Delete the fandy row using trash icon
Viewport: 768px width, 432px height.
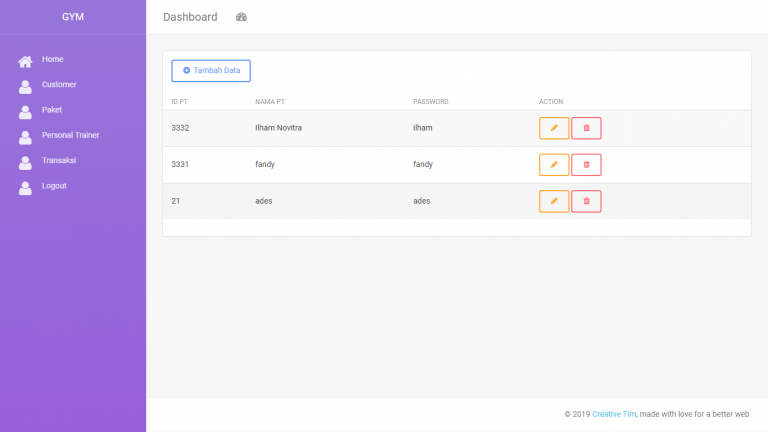click(x=586, y=164)
